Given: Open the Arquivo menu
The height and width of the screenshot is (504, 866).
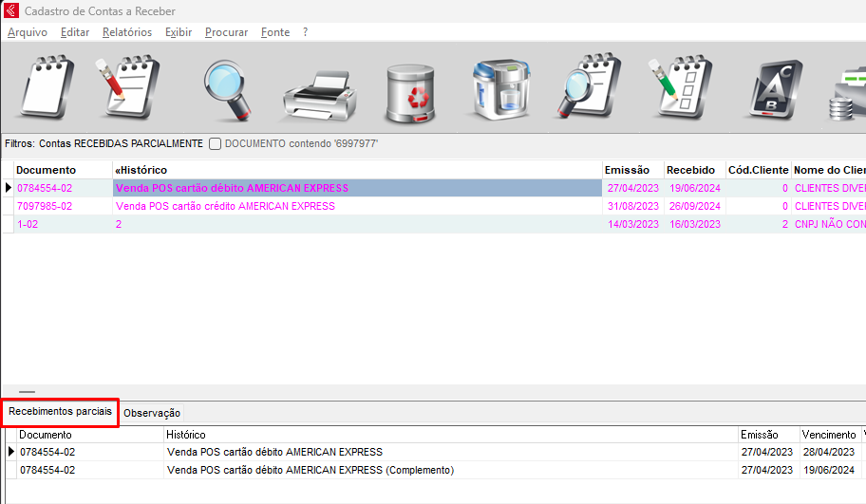Looking at the screenshot, I should pos(27,32).
